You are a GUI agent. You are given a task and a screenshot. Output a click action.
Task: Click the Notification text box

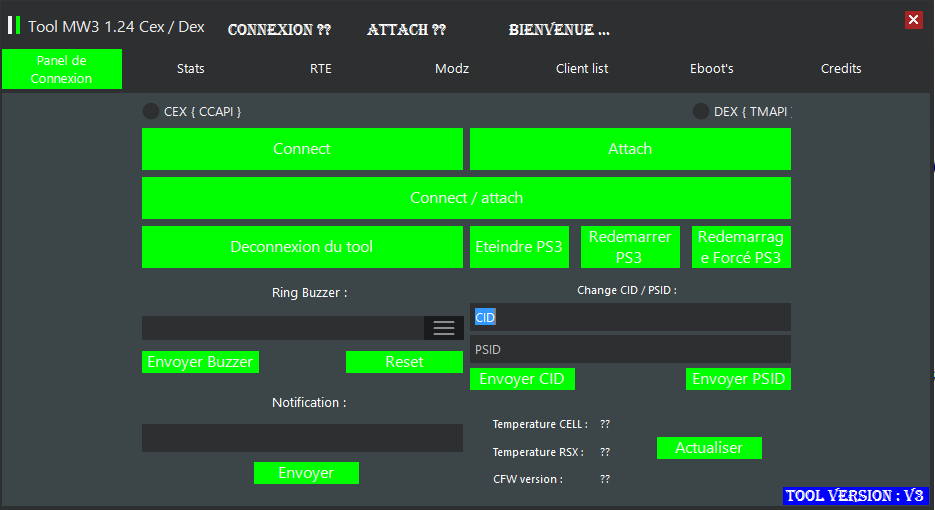click(302, 438)
